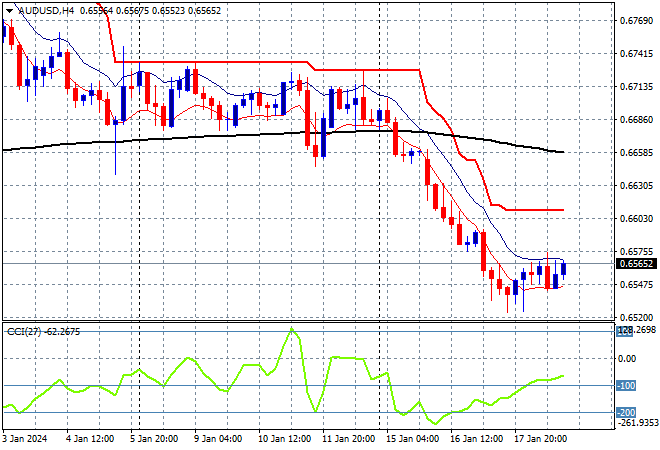Viewport: 660px width, 450px height.
Task: Select the 3 Jan 2024 time label
Action: click(x=24, y=439)
